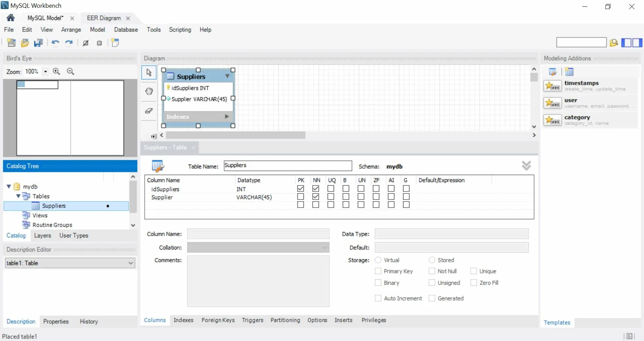Collapse the table editor header with double chevron
This screenshot has height=341, width=644.
(x=526, y=165)
